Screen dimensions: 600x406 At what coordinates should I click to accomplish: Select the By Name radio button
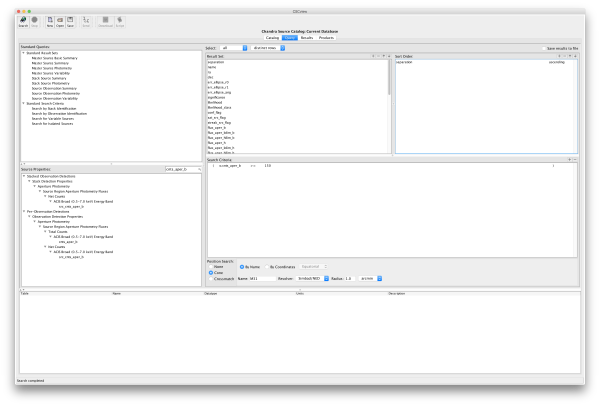pyautogui.click(x=241, y=267)
